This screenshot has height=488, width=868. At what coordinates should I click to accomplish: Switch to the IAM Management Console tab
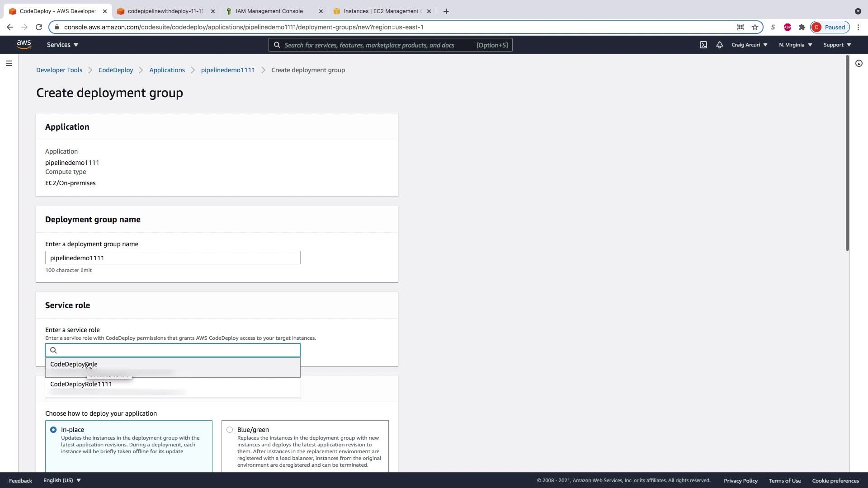tap(269, 11)
